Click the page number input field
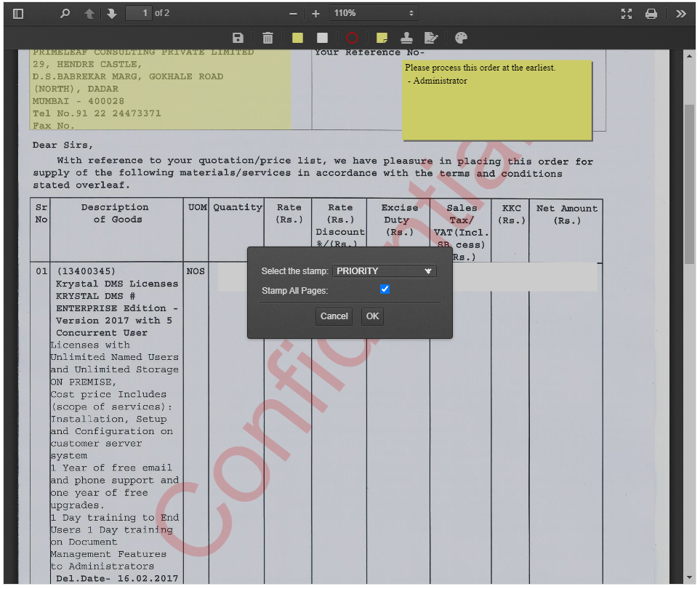 tap(139, 13)
